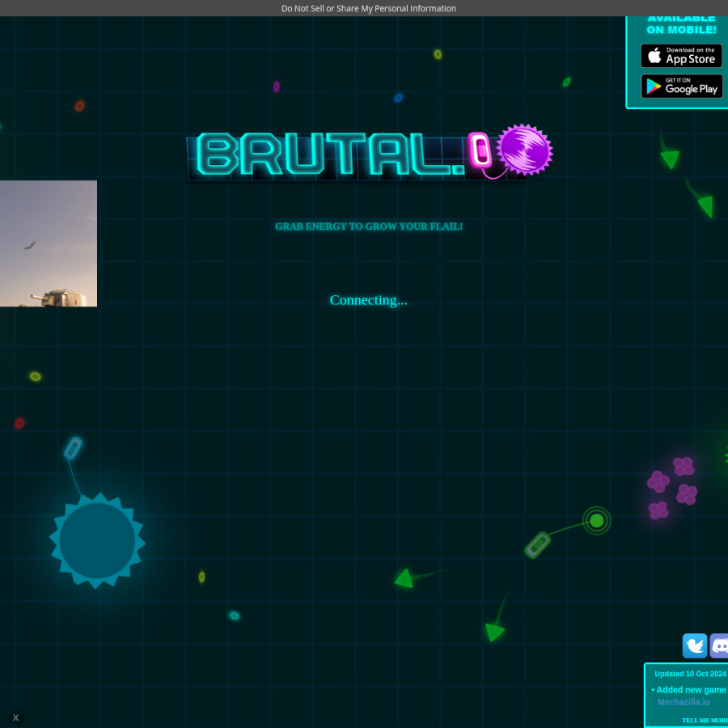Open the Google Play download badge
Image resolution: width=728 pixels, height=728 pixels.
click(x=681, y=87)
